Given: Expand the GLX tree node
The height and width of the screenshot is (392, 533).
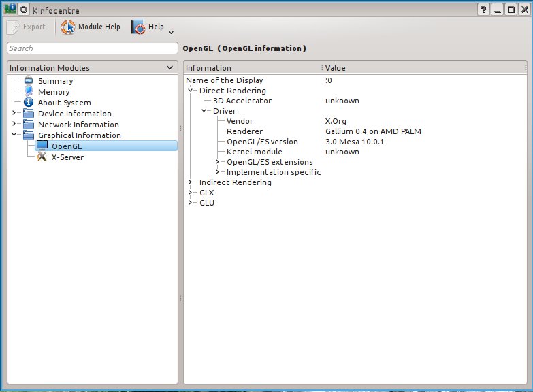Looking at the screenshot, I should click(190, 193).
